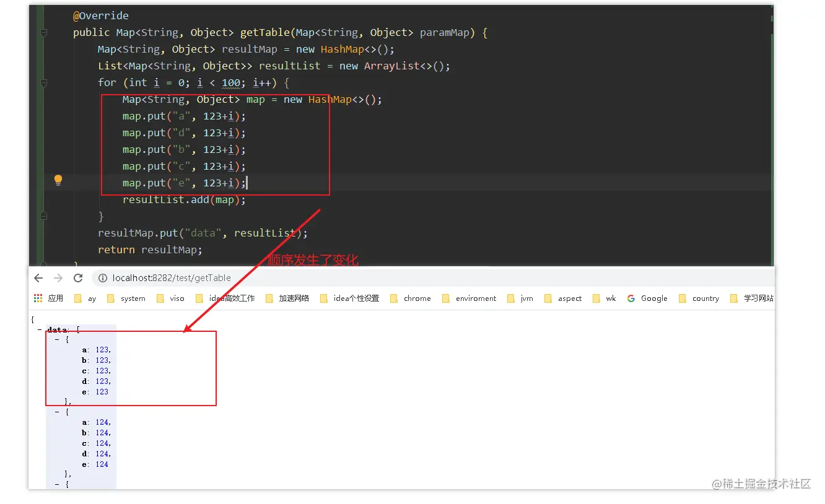Viewport: 825px width, 504px height.
Task: Click the 'return resultMap;' line
Action: [x=150, y=250]
